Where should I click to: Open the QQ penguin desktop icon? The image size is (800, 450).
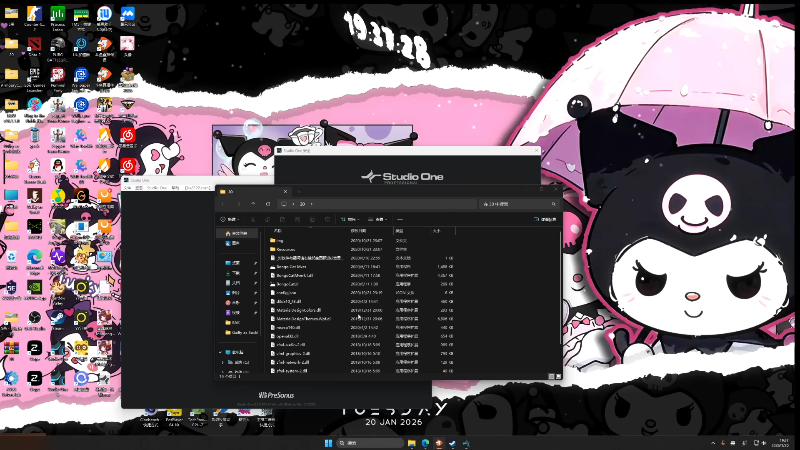[58, 166]
